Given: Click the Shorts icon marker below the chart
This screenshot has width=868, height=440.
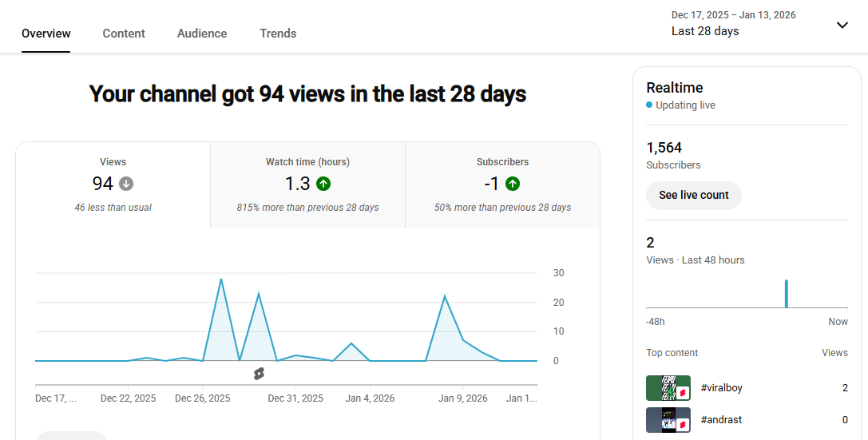Looking at the screenshot, I should tap(259, 374).
